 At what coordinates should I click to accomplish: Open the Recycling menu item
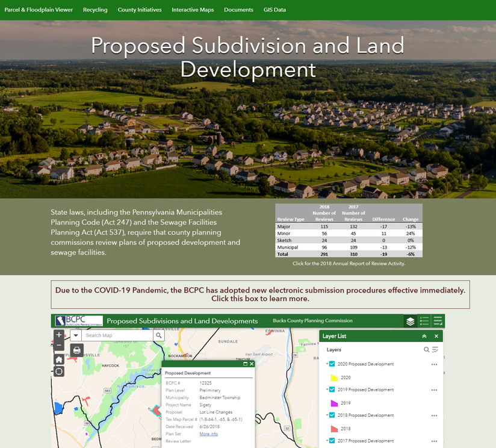95,10
